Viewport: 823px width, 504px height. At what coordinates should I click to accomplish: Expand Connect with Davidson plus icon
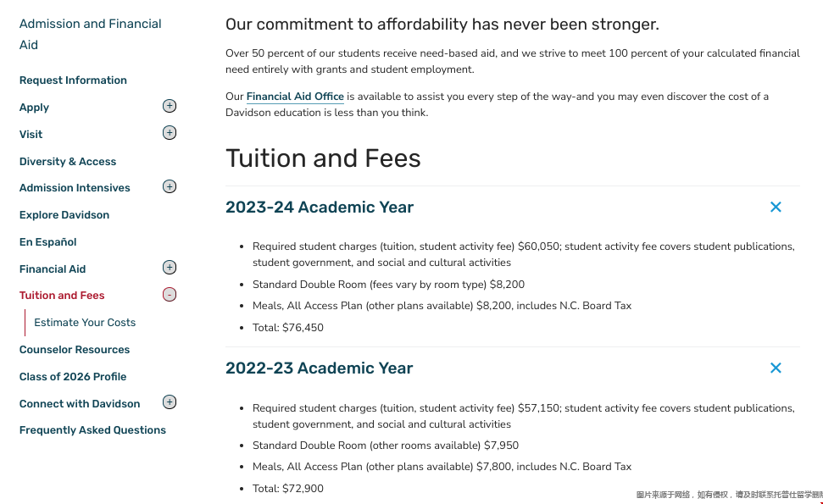169,402
